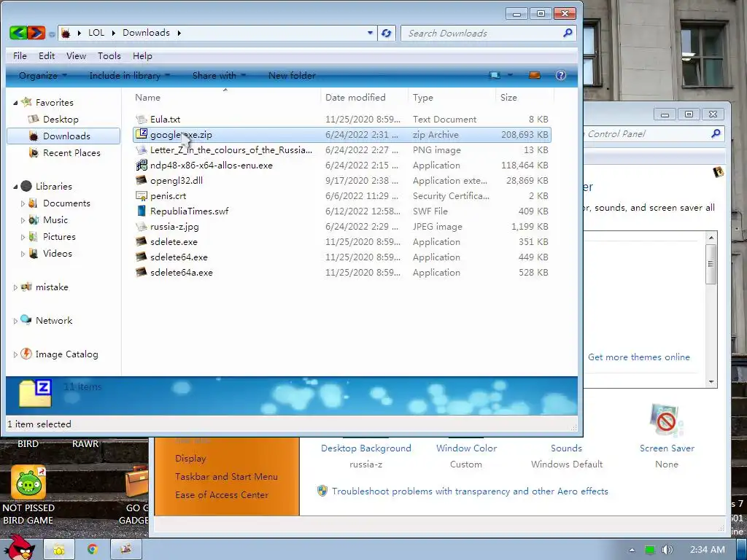
Task: Click the penis.crt certificate icon
Action: tap(142, 195)
